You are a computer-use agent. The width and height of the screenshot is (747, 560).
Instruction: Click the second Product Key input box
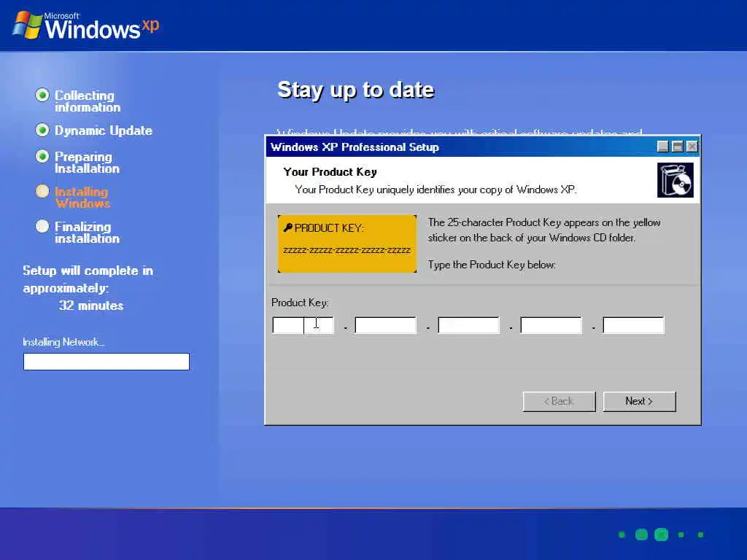pyautogui.click(x=385, y=325)
